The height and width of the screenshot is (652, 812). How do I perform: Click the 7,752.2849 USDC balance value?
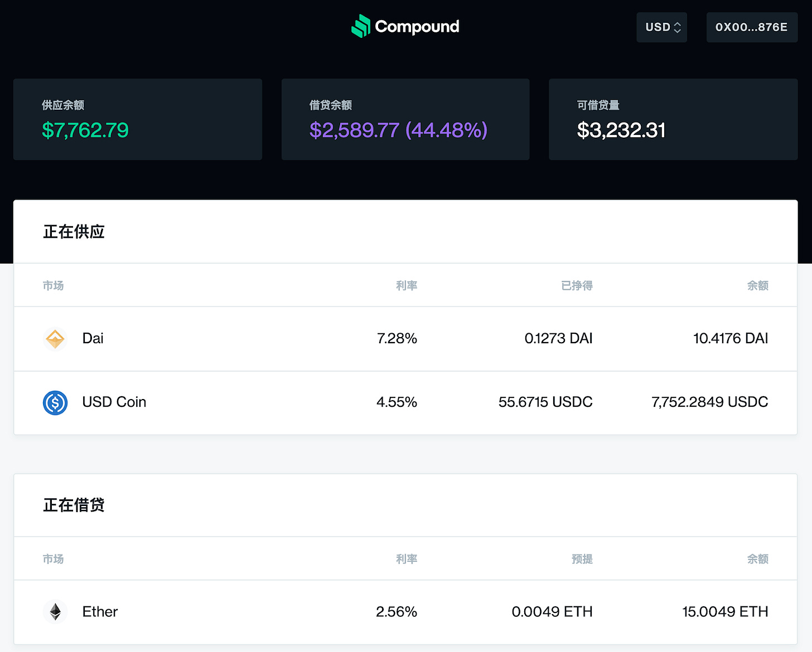(710, 402)
